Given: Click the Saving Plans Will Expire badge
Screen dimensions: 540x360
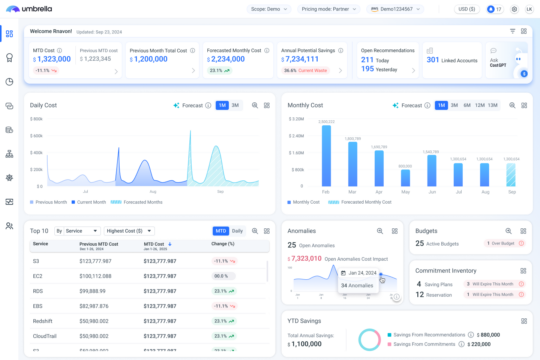Looking at the screenshot, I should (x=494, y=284).
